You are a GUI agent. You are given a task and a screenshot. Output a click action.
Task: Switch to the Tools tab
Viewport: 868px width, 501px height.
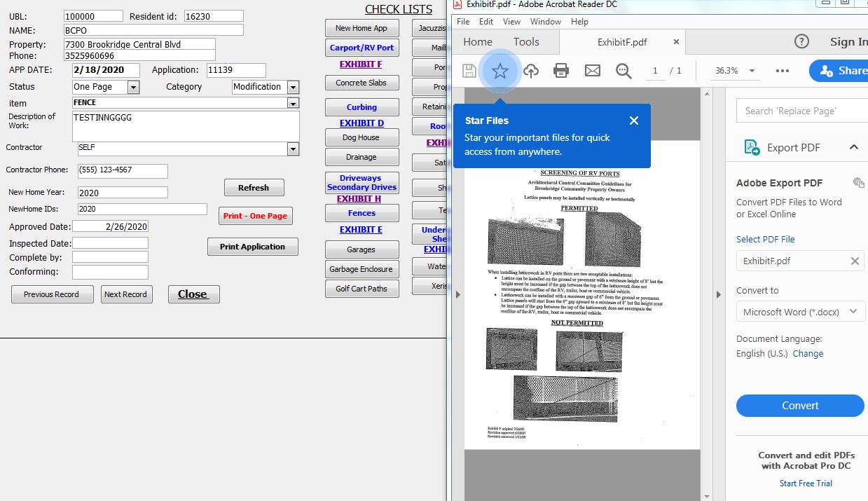coord(526,42)
